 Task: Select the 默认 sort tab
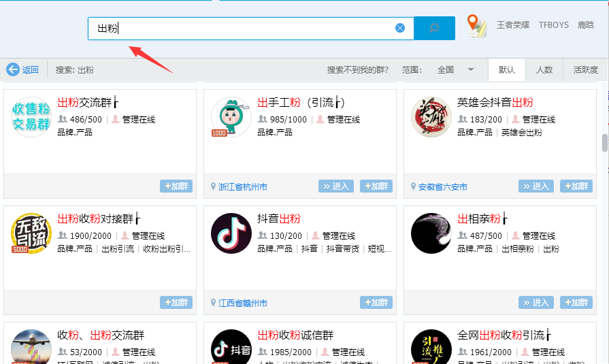507,69
